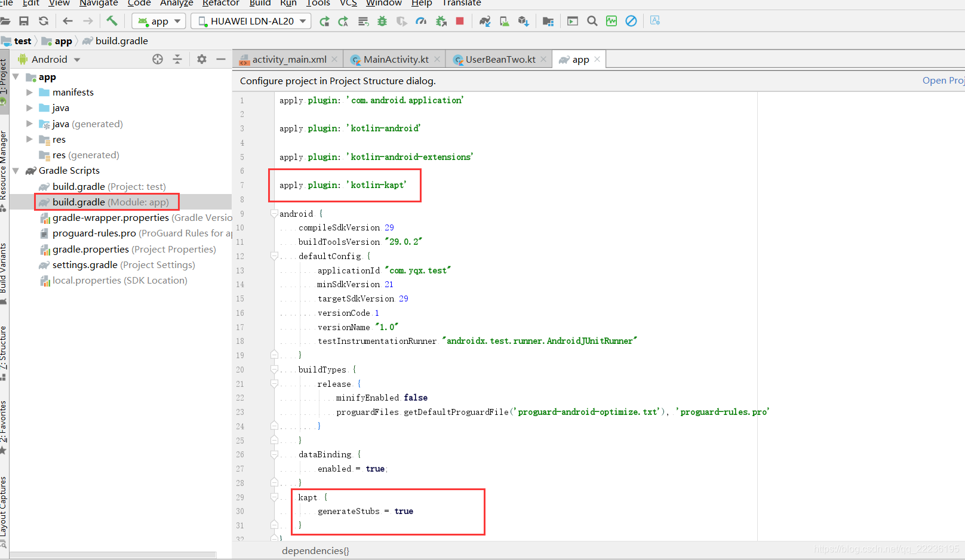Click Sync Project with Gradle Files icon
This screenshot has height=560, width=965.
point(485,21)
